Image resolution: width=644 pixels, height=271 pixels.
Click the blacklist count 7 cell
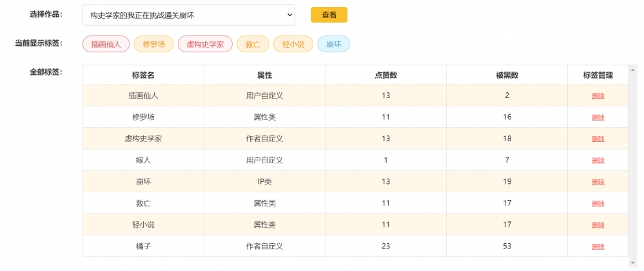[507, 160]
